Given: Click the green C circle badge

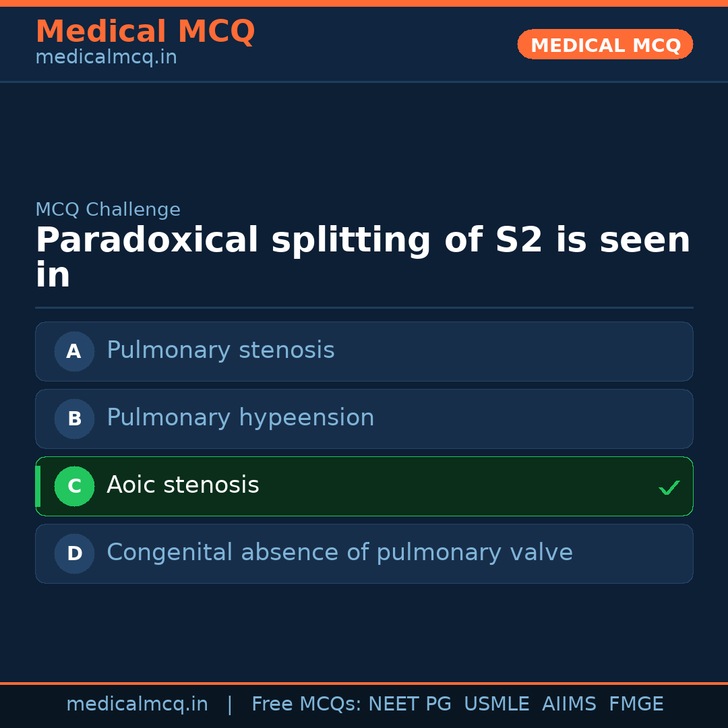Looking at the screenshot, I should 74,486.
